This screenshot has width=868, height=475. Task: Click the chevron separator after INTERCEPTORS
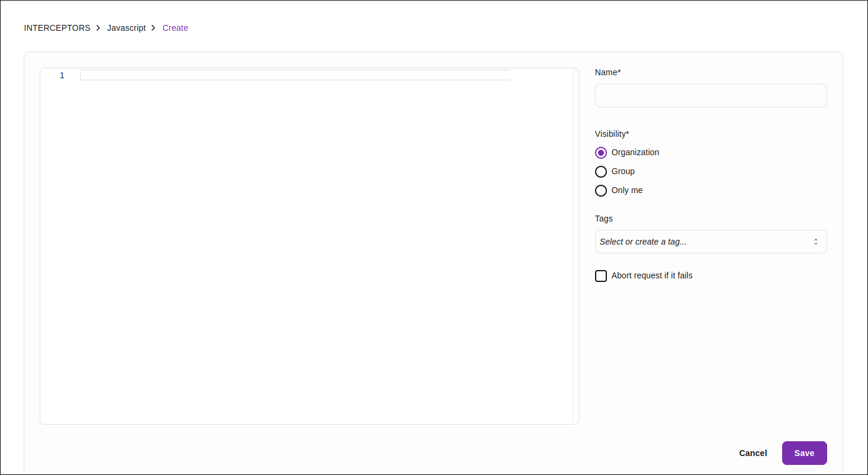click(98, 28)
